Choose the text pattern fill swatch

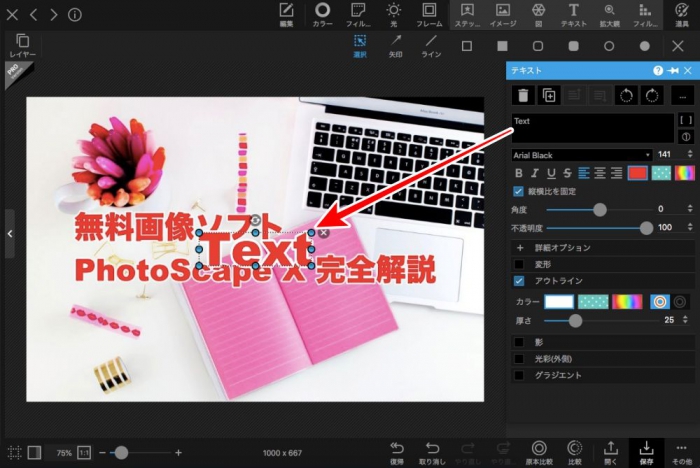[661, 173]
